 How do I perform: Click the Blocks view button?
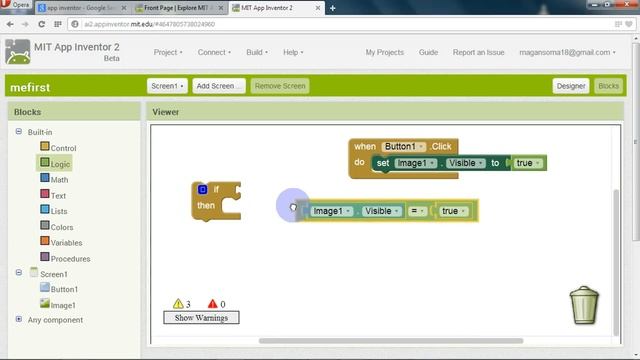pos(608,86)
